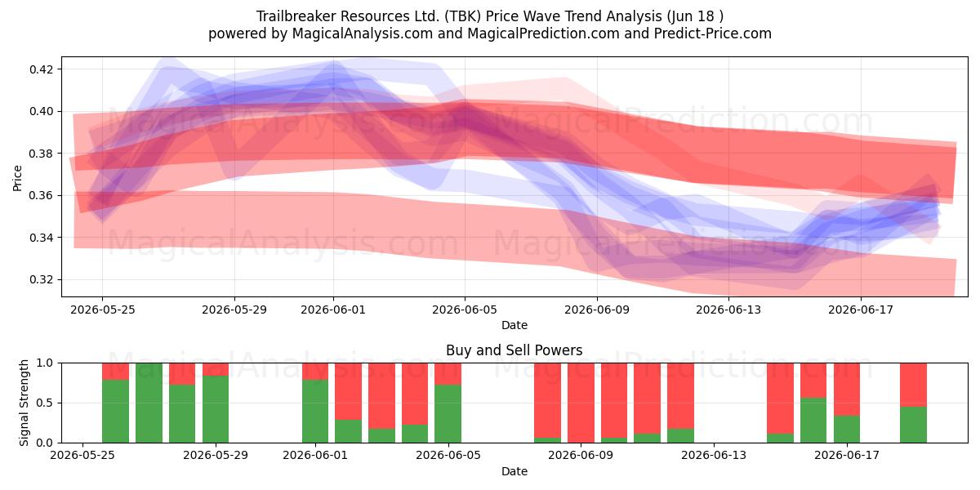Click the 'powered by MagicalAnalysis.com' subtitle line

[x=490, y=33]
